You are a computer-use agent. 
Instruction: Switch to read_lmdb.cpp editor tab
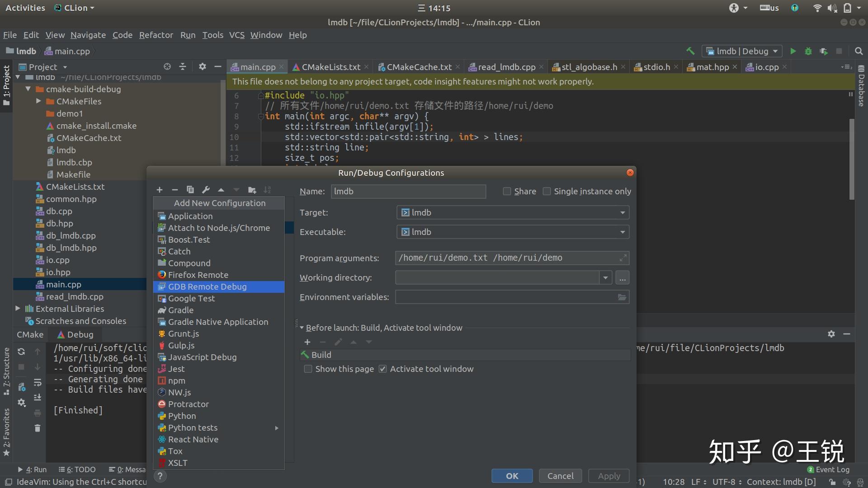pyautogui.click(x=506, y=67)
